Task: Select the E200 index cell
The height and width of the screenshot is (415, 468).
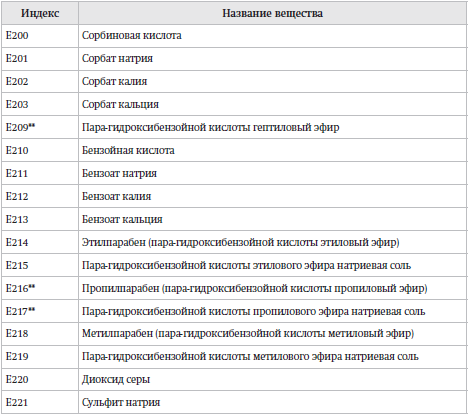Action: point(40,36)
